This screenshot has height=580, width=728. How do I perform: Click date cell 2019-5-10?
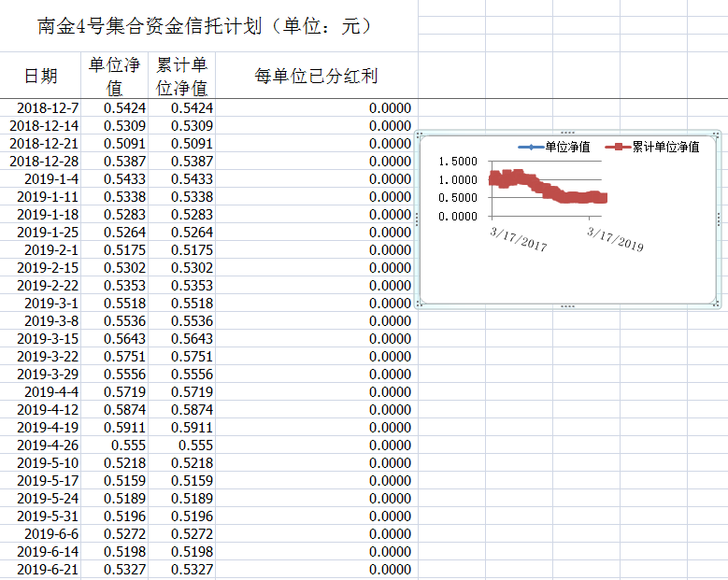40,462
